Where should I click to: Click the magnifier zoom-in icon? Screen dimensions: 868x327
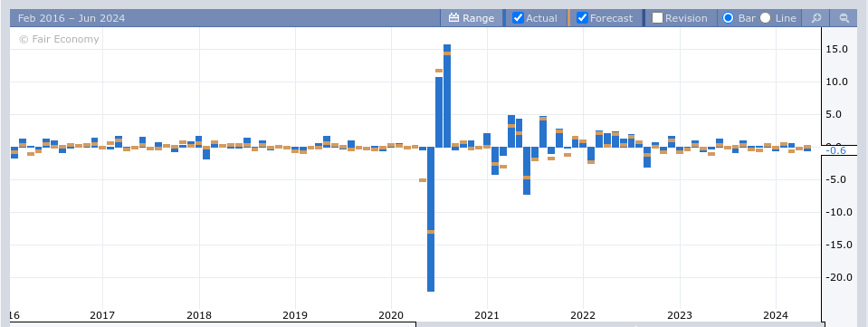(x=816, y=18)
